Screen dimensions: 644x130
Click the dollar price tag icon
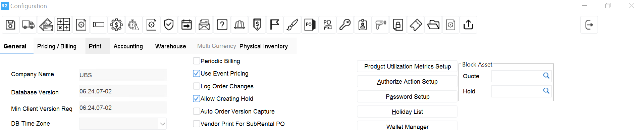click(x=257, y=25)
